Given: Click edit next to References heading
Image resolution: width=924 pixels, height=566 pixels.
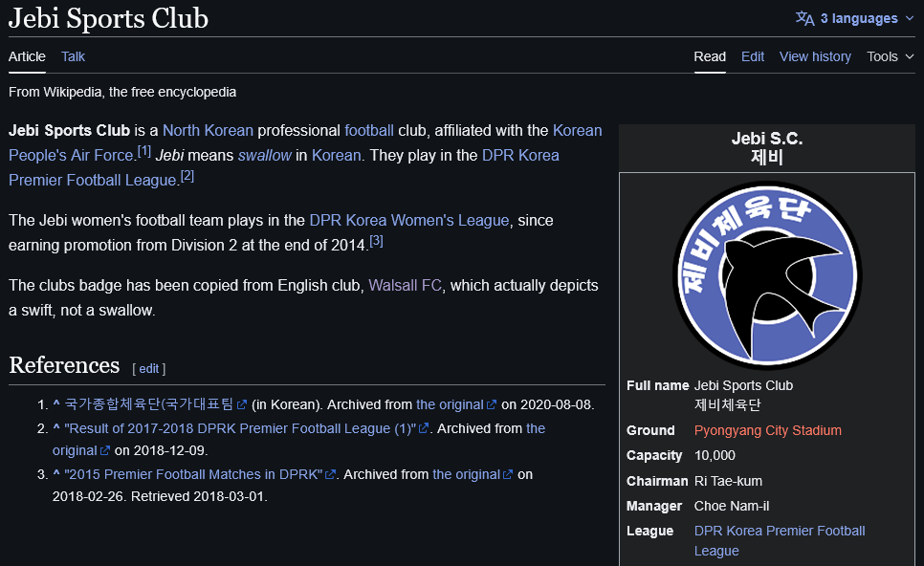Looking at the screenshot, I should pos(148,368).
